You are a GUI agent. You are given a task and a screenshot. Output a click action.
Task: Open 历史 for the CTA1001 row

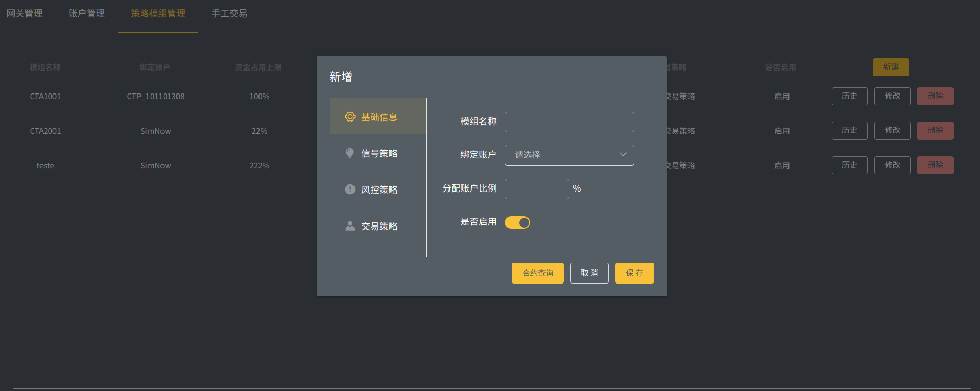coord(849,96)
